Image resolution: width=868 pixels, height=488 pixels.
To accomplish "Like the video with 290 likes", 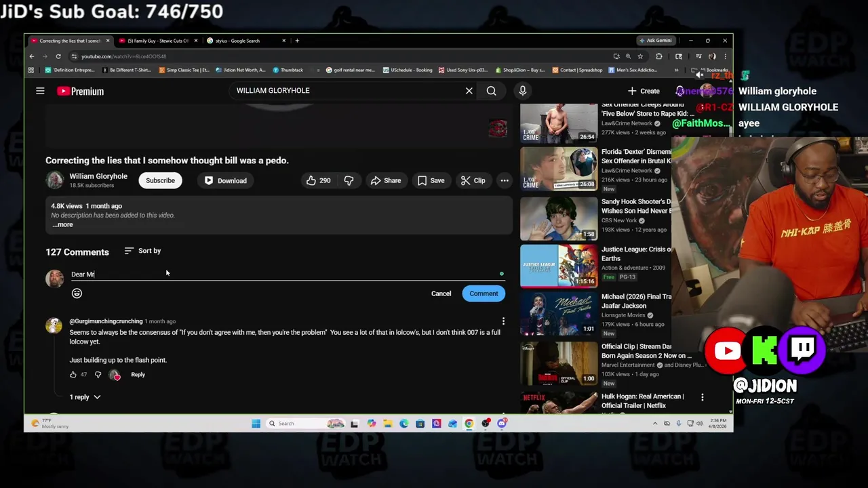I will 318,180.
